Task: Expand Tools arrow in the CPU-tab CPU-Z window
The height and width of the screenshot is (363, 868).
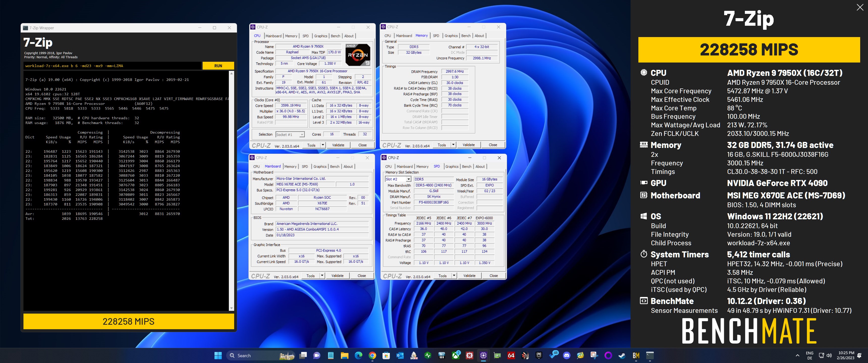Action: pos(323,145)
